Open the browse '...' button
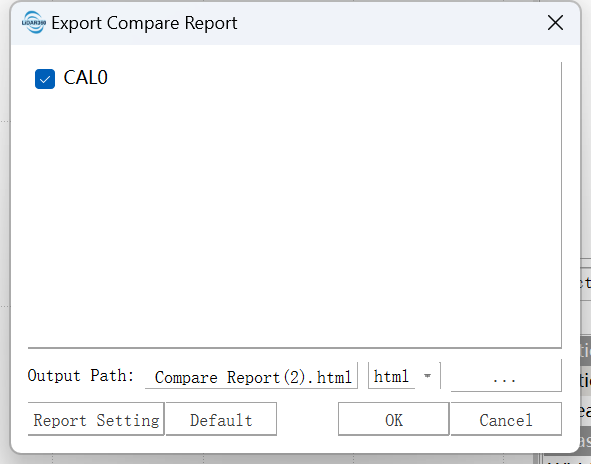This screenshot has width=591, height=464. tap(506, 376)
